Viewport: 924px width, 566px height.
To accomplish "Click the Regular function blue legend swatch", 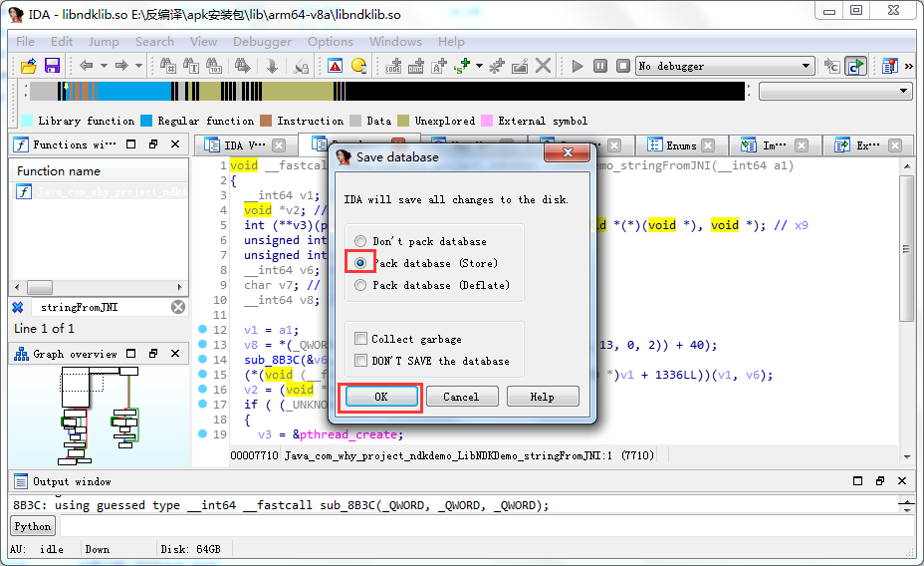I will point(146,121).
